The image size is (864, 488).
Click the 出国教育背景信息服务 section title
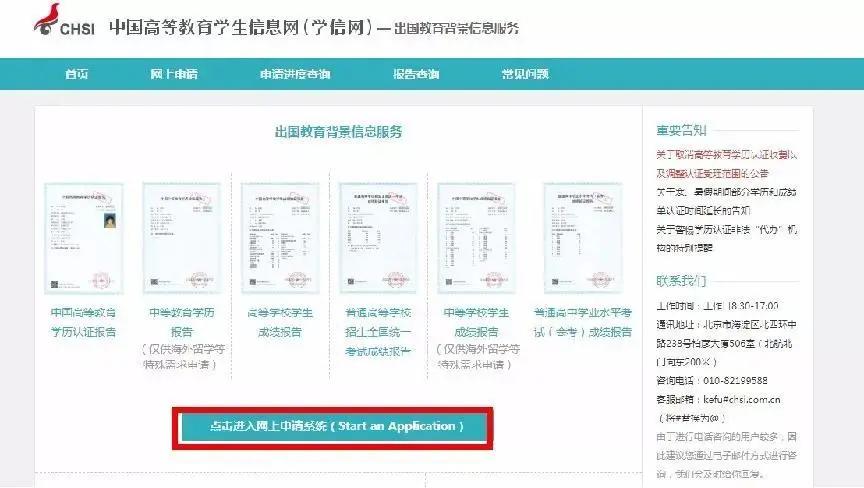tap(338, 132)
